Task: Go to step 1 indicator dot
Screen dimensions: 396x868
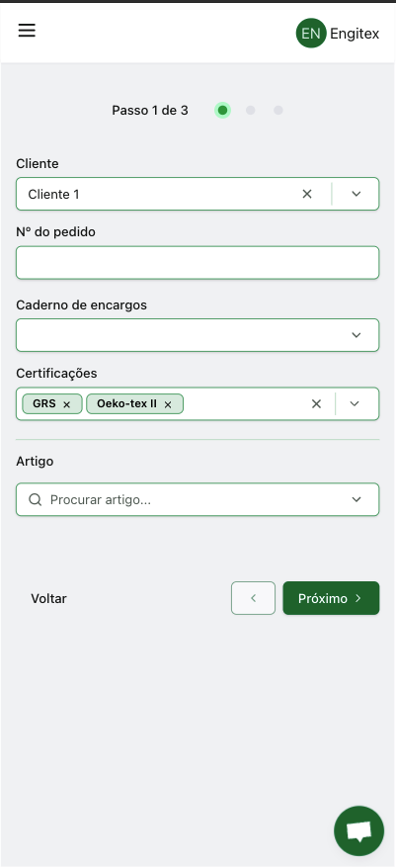Action: coord(222,110)
